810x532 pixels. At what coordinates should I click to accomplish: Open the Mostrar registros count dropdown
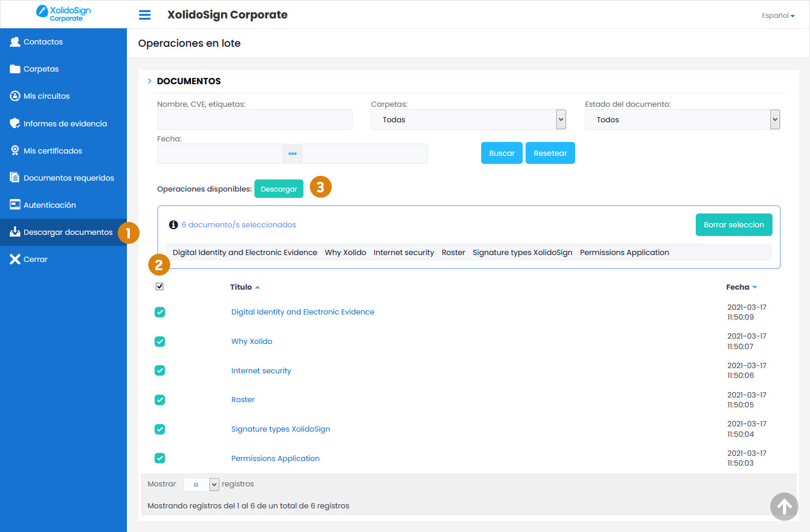(201, 485)
